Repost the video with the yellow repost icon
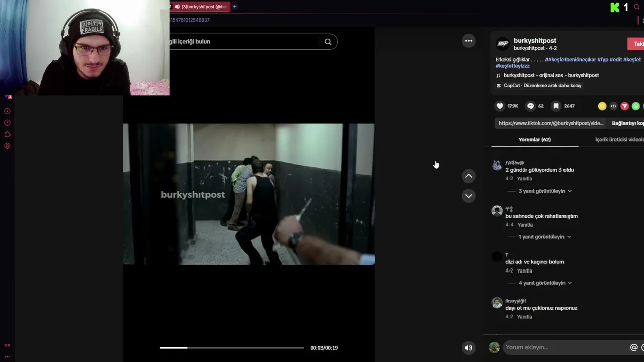Viewport: 644px width, 362px height. [602, 106]
